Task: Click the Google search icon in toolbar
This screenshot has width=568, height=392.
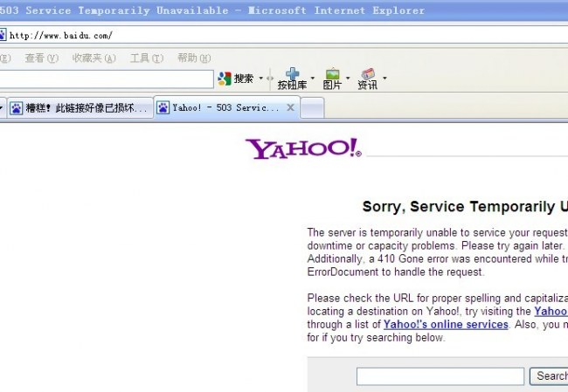Action: (x=225, y=79)
